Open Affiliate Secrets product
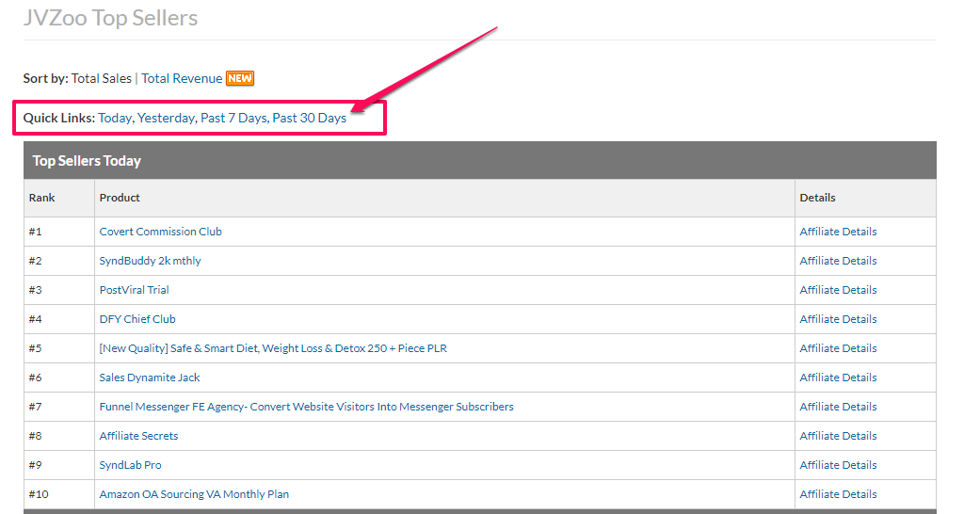980x514 pixels. (138, 436)
